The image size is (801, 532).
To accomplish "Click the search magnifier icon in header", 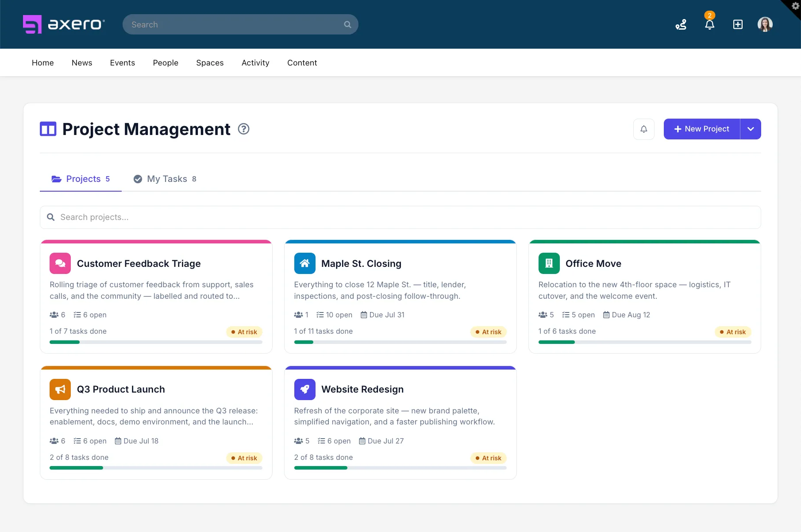I will (347, 24).
